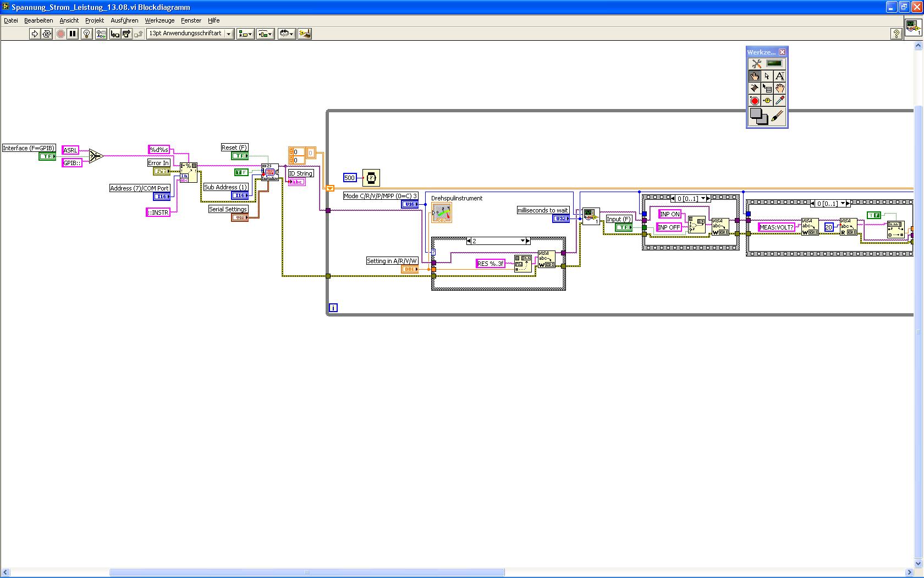This screenshot has width=924, height=578.
Task: Click the Serial Settings cluster terminal
Action: [x=240, y=217]
